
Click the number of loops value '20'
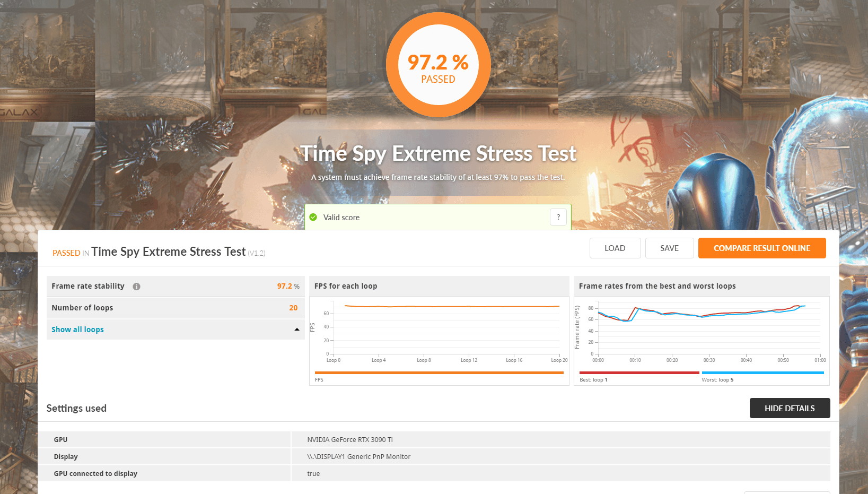pos(293,308)
